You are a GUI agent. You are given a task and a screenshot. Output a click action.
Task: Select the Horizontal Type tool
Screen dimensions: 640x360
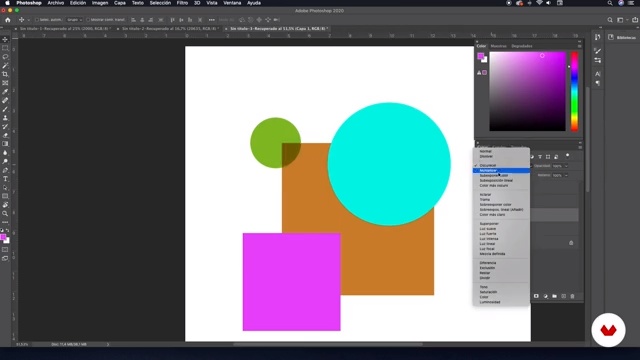5,179
